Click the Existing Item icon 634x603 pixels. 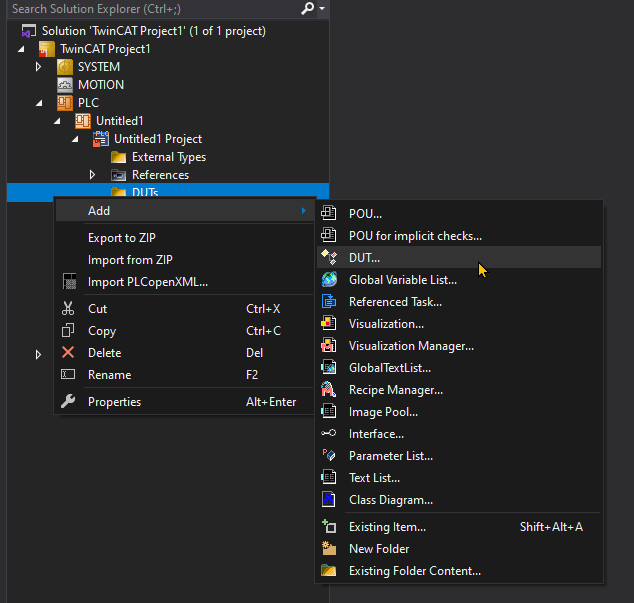pos(329,526)
